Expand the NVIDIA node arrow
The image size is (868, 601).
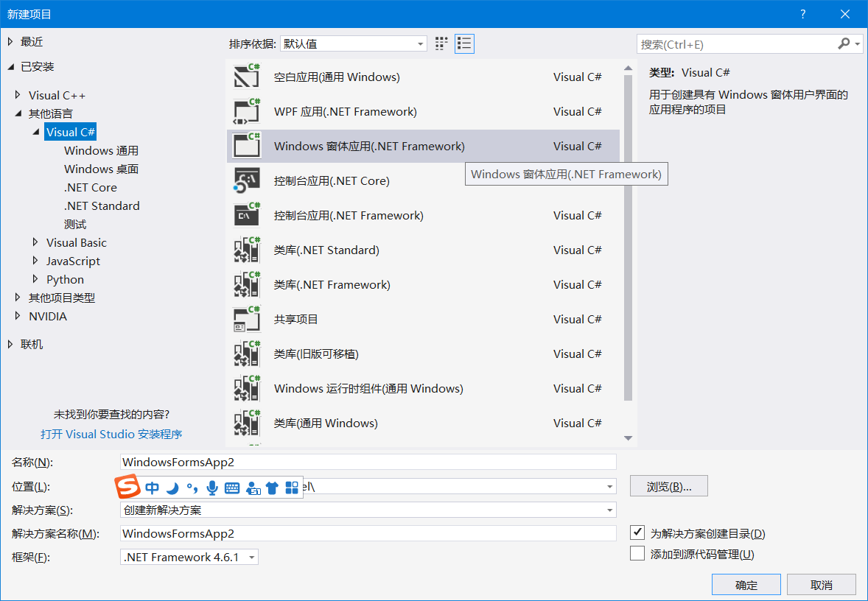(18, 316)
